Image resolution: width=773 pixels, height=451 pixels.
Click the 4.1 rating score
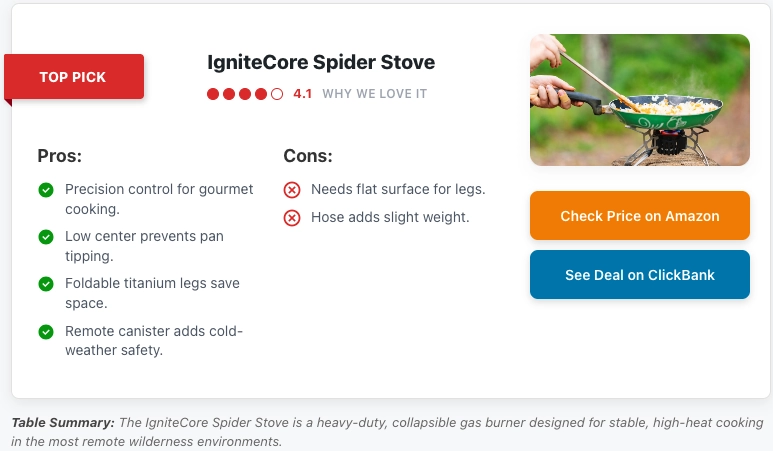coord(302,94)
